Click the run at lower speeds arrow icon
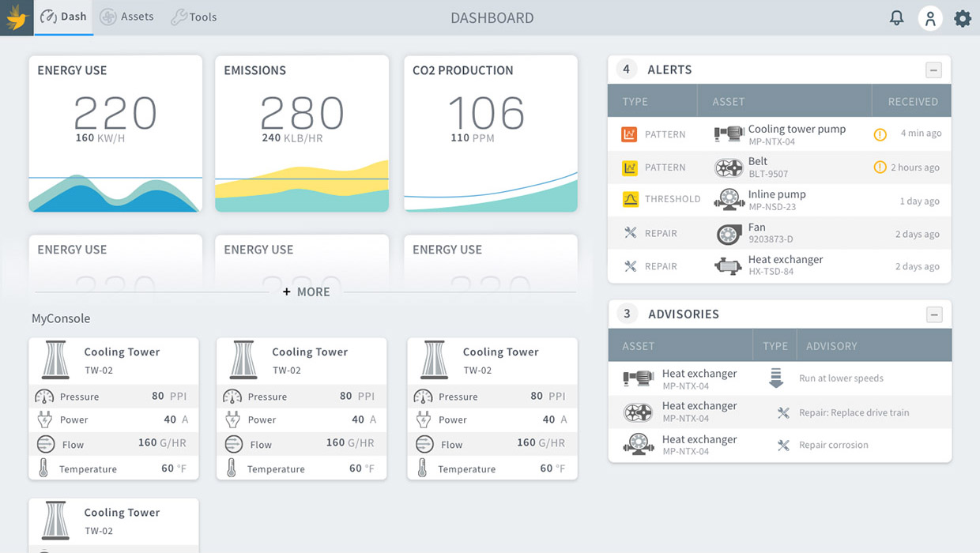Screen dimensions: 980x553 [x=775, y=378]
